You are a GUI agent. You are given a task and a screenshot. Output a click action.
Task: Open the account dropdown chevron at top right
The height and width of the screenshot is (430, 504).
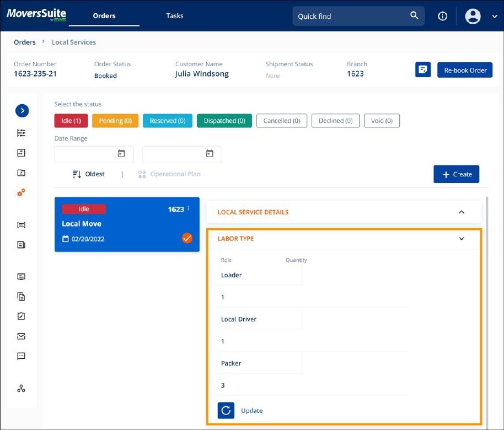(x=494, y=16)
